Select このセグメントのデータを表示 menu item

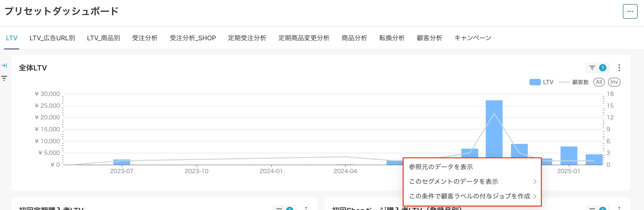pos(472,182)
